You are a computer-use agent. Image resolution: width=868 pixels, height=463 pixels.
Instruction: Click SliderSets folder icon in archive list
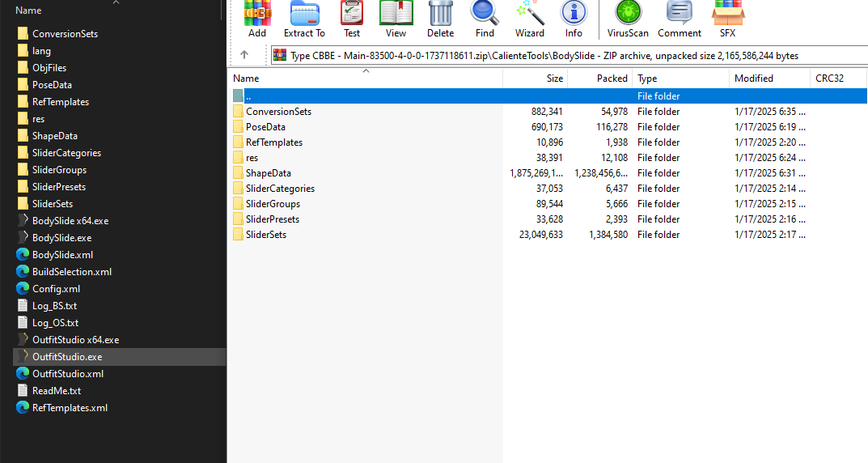(x=238, y=234)
